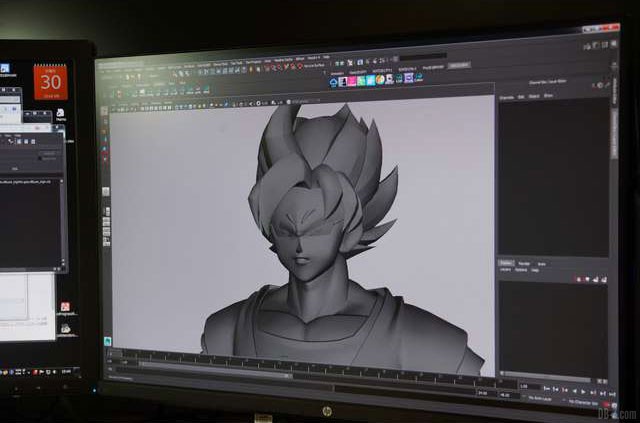
Task: Open the Options menu in layer editor
Action: (521, 270)
